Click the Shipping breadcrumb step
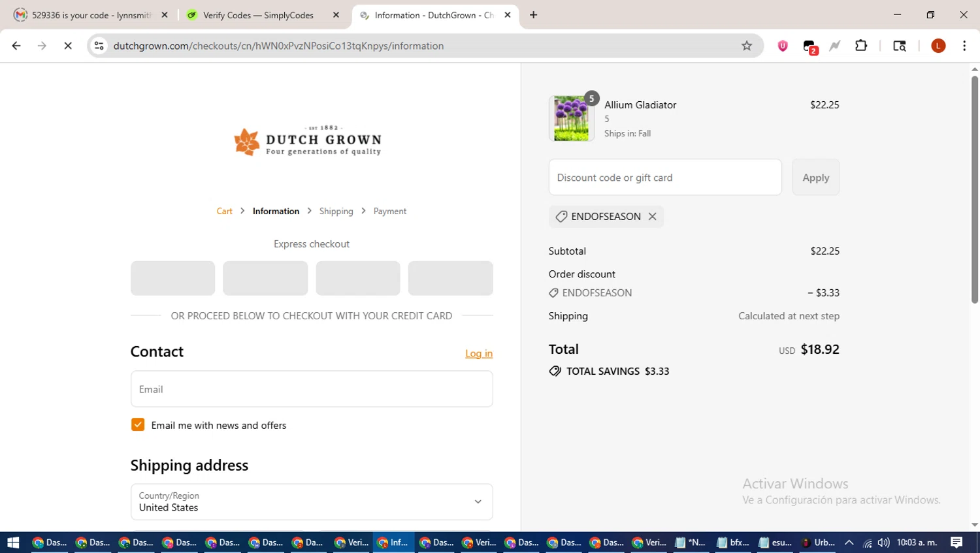The image size is (980, 553). [x=336, y=212]
